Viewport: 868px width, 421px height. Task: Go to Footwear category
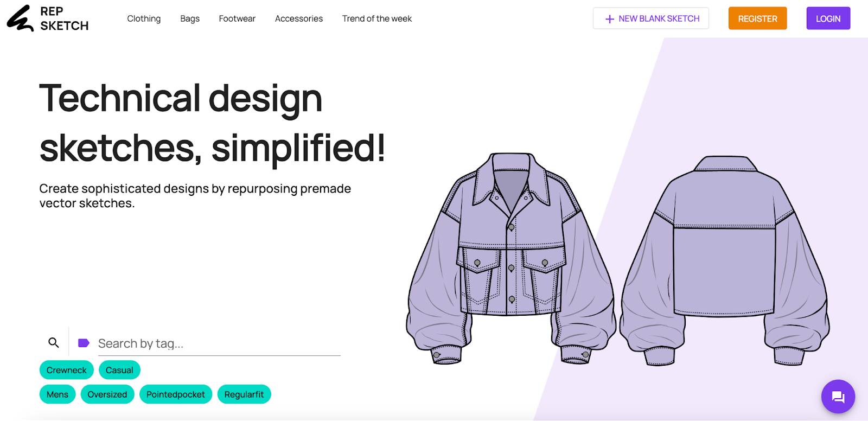pos(237,18)
